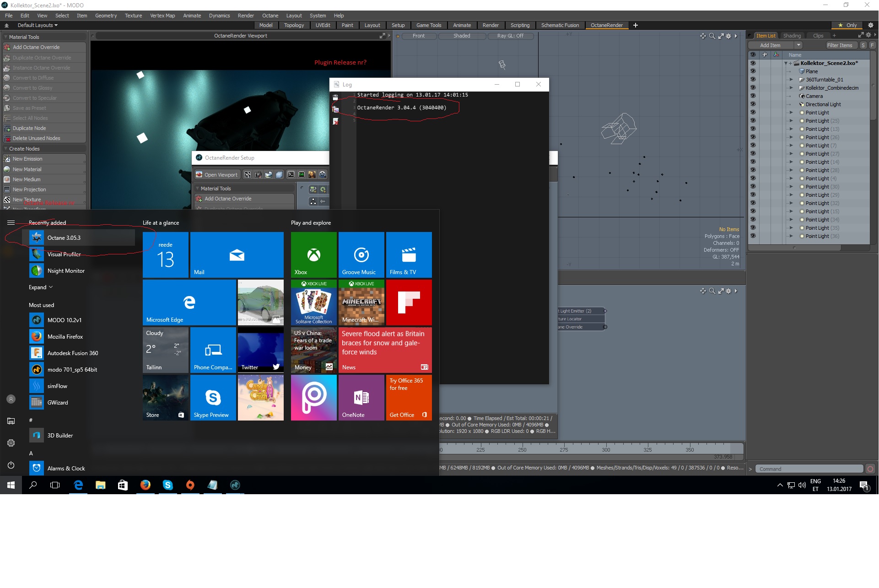Screen dimensions: 879x588
Task: Click the Open Viewport button
Action: pos(217,175)
